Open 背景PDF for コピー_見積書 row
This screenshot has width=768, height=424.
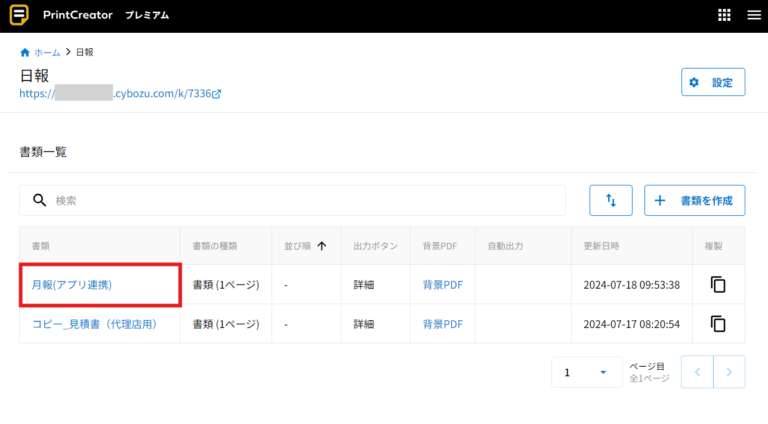[x=442, y=324]
